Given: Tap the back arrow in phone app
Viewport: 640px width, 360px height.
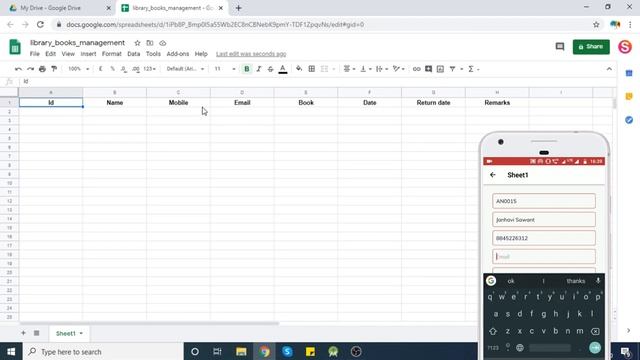Looking at the screenshot, I should [x=493, y=175].
